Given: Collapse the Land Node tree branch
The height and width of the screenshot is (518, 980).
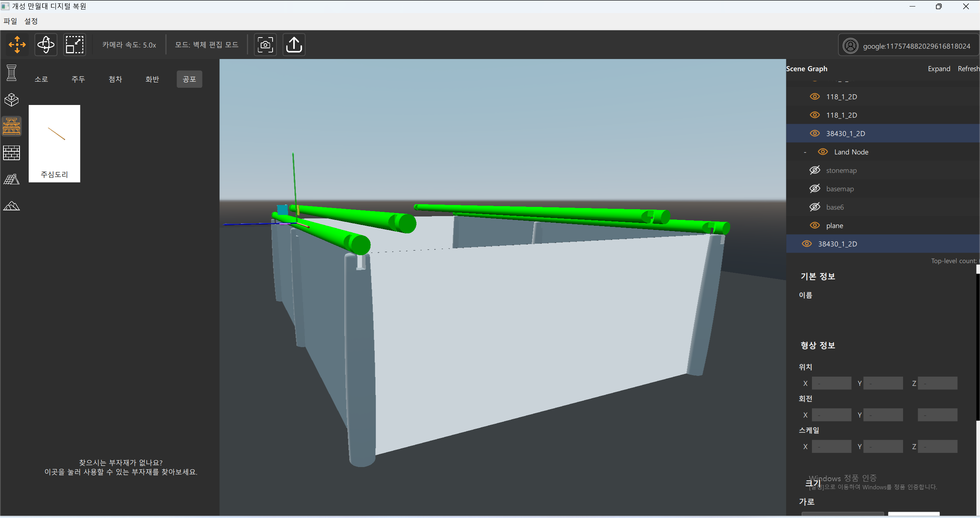Looking at the screenshot, I should (x=805, y=152).
